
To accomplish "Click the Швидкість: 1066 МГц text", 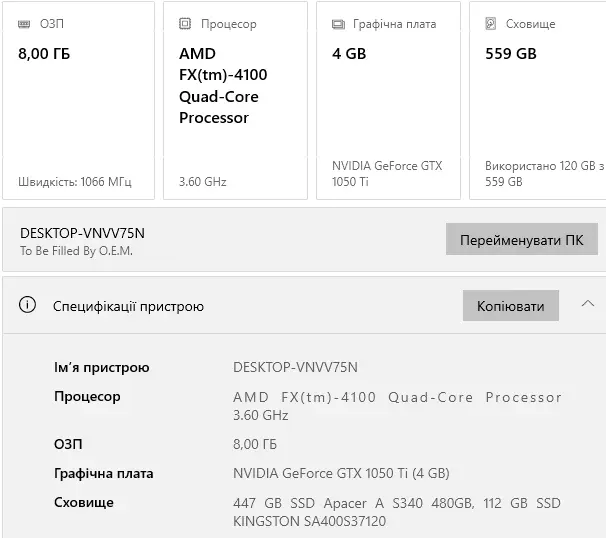I will click(x=74, y=182).
